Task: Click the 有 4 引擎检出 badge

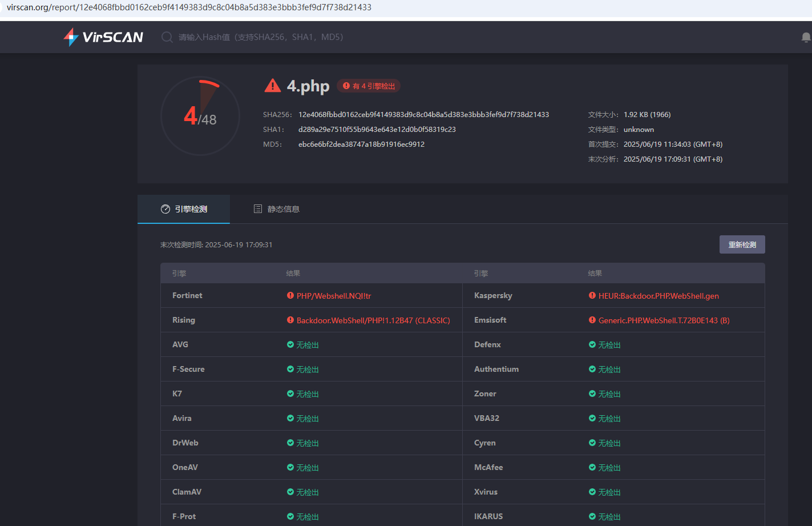Action: point(369,86)
